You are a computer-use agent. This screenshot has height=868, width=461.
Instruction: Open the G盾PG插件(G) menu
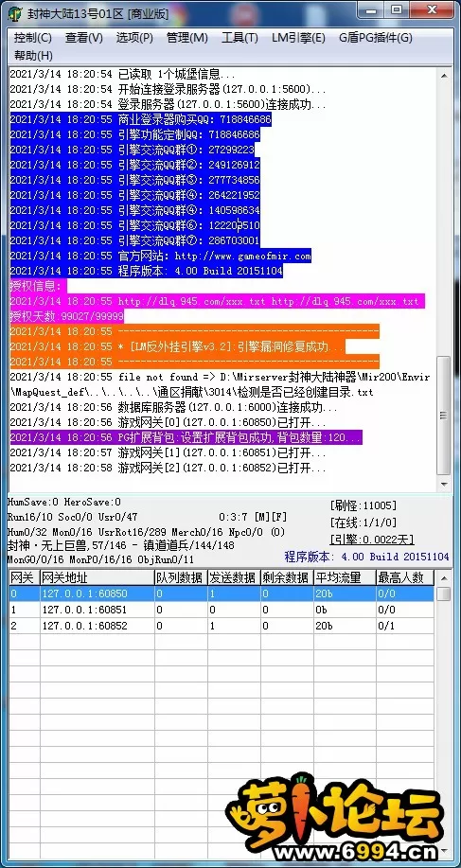[376, 38]
